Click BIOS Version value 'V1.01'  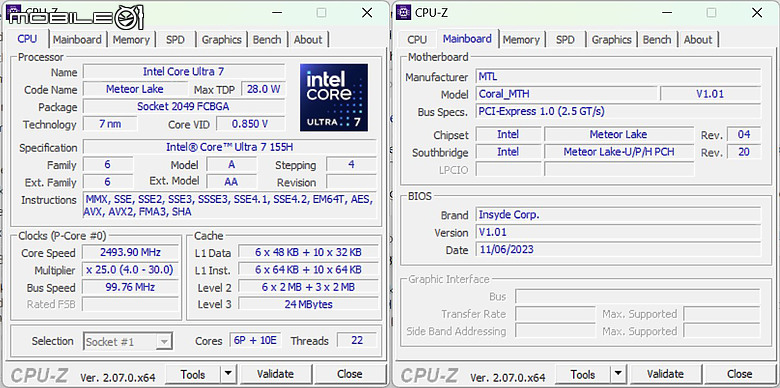(618, 232)
